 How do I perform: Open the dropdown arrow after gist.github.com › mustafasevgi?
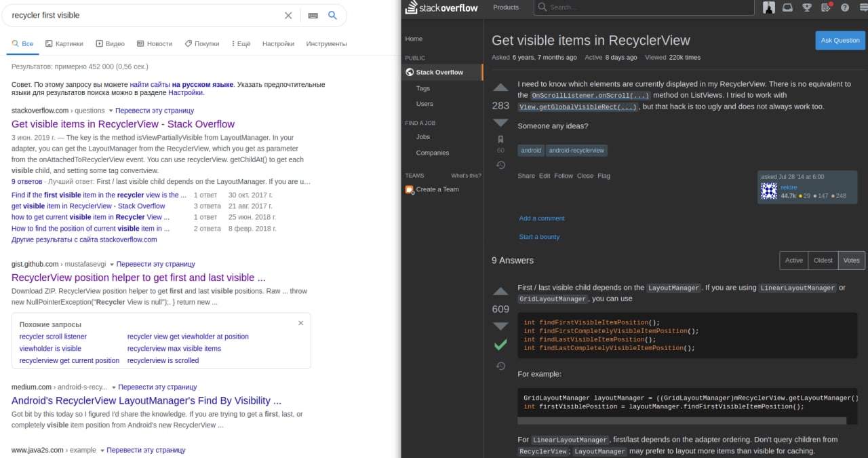click(112, 264)
